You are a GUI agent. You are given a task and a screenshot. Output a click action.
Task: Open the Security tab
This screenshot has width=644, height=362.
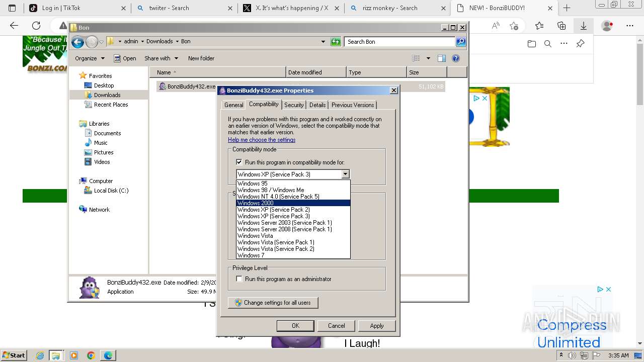294,105
